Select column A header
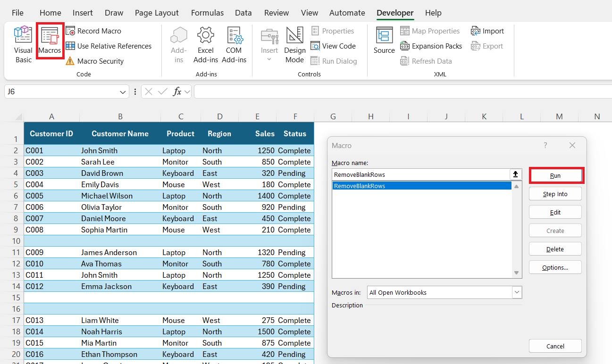This screenshot has width=612, height=364. pos(51,116)
